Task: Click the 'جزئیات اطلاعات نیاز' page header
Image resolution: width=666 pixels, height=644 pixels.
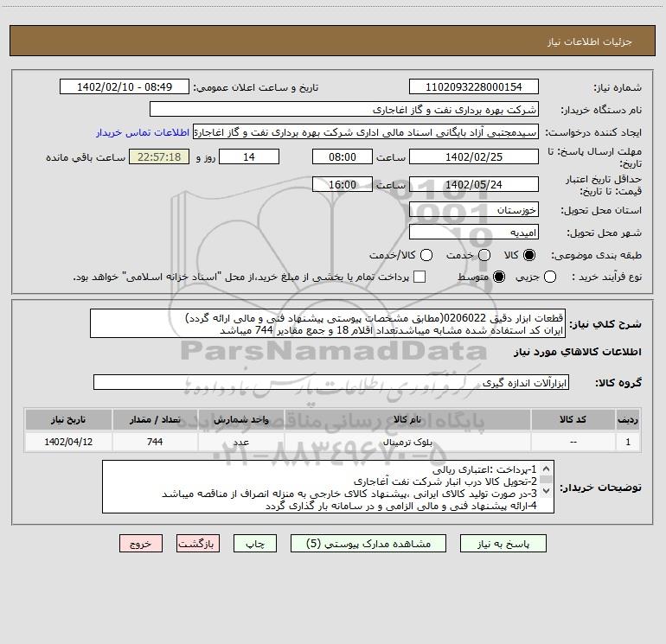Action: (x=590, y=41)
